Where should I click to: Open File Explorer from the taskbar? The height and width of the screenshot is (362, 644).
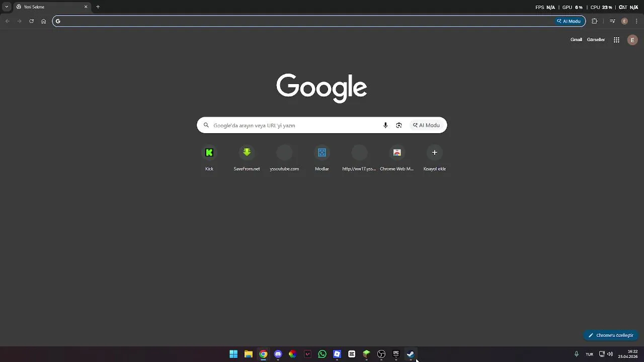[248, 354]
